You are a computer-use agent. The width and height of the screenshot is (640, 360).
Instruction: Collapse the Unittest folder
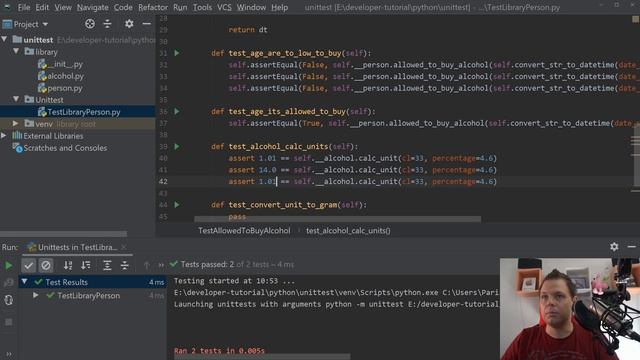[16, 99]
